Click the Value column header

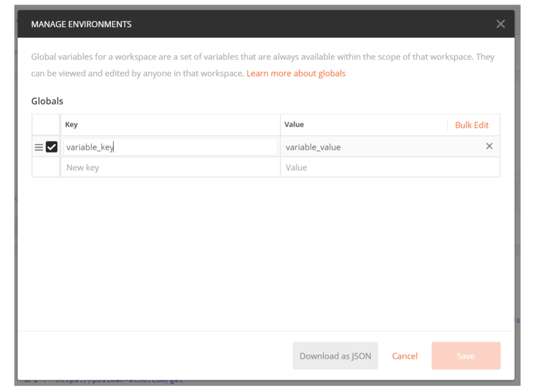tap(294, 125)
